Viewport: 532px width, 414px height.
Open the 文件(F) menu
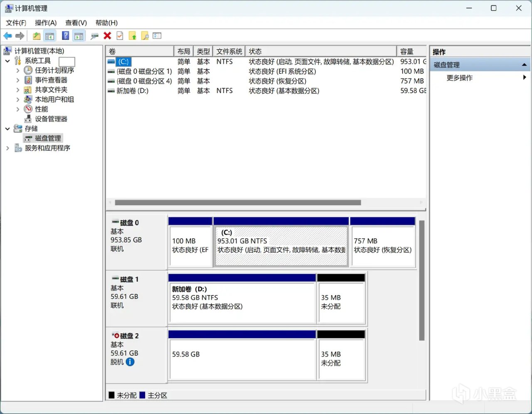16,23
